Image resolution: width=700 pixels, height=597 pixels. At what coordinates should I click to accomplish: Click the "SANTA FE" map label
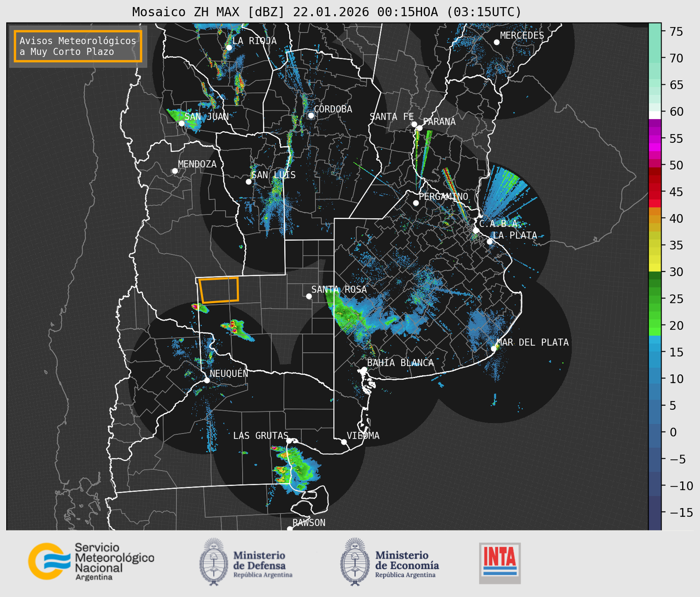pos(392,117)
